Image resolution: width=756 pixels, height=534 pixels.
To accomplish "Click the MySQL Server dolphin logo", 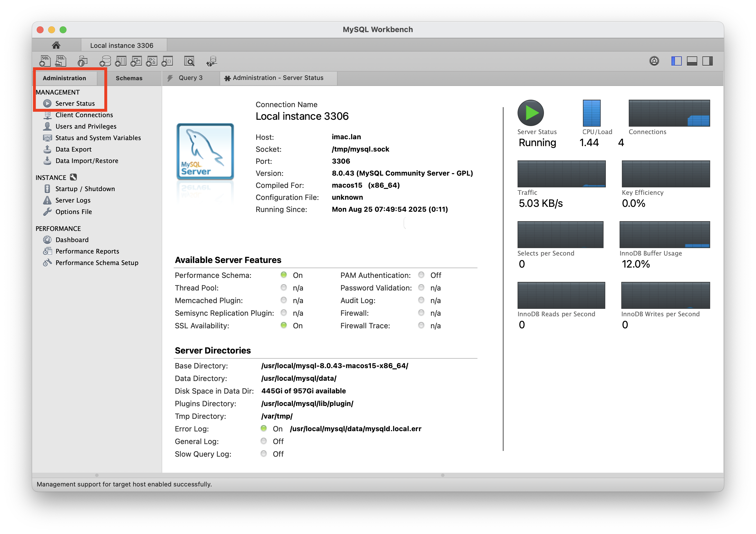I will (x=205, y=152).
